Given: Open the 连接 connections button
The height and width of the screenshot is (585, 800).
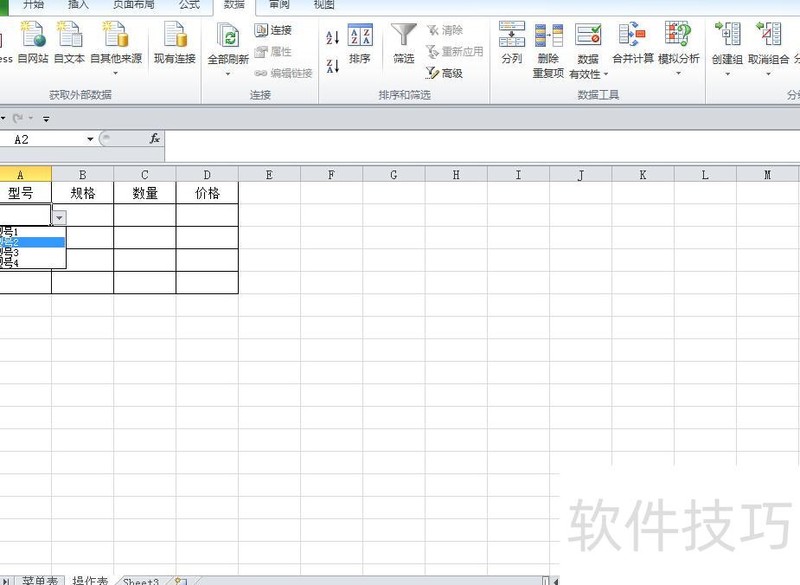Looking at the screenshot, I should [273, 31].
